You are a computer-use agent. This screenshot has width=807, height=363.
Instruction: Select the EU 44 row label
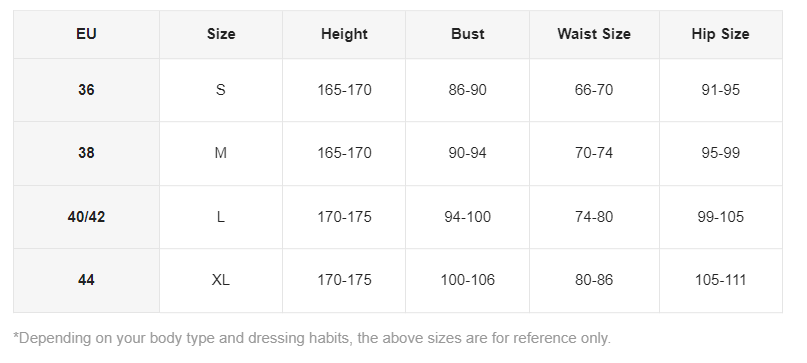tap(86, 281)
